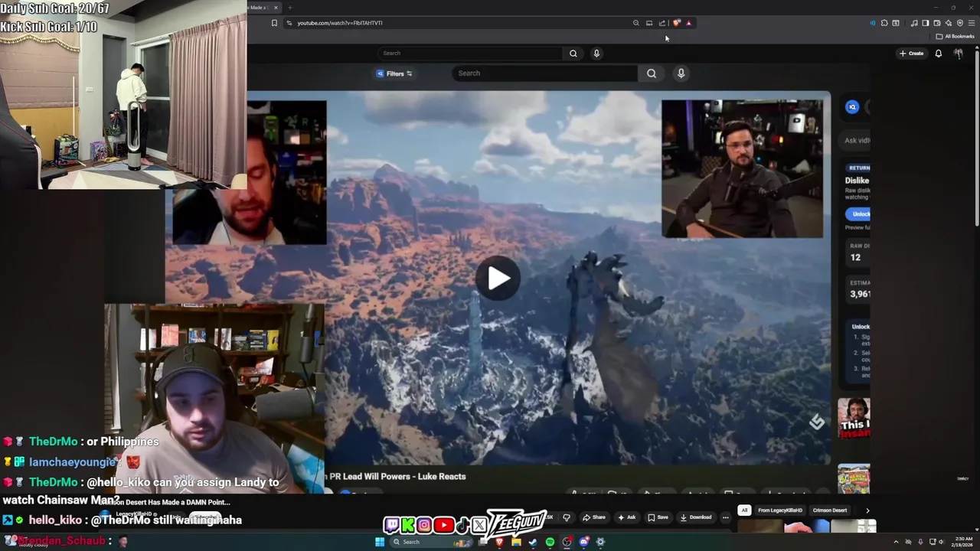Click the page vertical scrollbar
This screenshot has height=551, width=980.
pos(976,136)
